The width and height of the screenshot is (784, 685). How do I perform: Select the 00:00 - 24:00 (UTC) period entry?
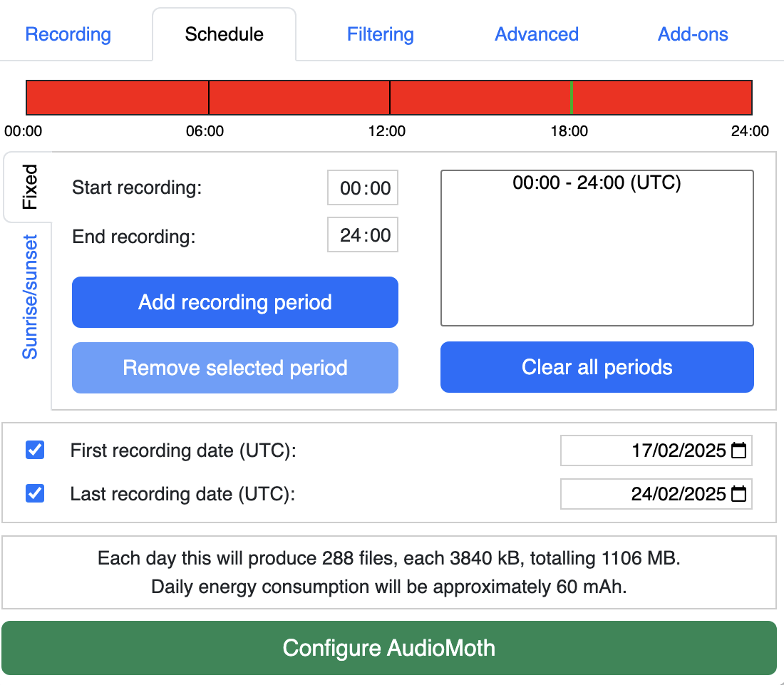click(x=597, y=182)
